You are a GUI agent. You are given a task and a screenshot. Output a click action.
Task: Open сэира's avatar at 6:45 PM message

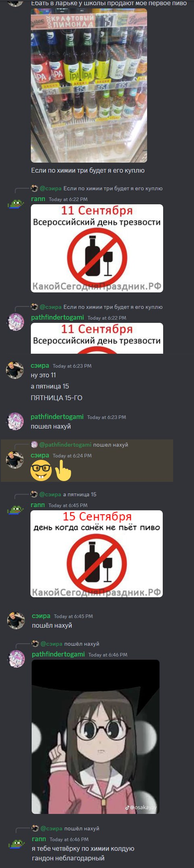click(x=16, y=621)
